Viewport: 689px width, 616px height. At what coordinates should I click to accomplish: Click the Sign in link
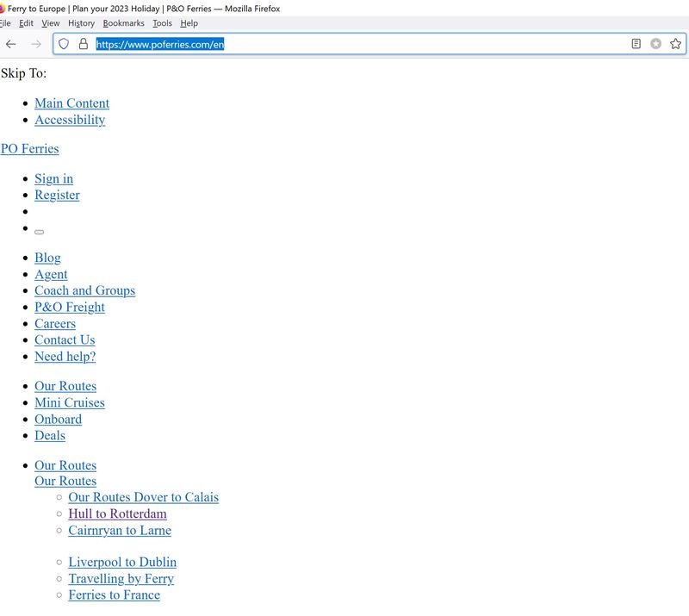[54, 178]
